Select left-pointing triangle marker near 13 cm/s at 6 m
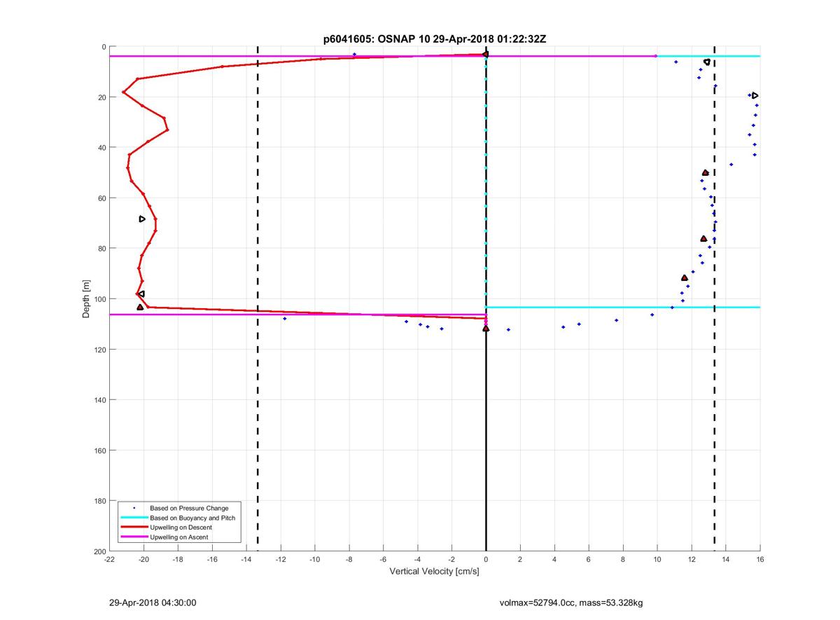The width and height of the screenshot is (840, 620). pos(706,62)
